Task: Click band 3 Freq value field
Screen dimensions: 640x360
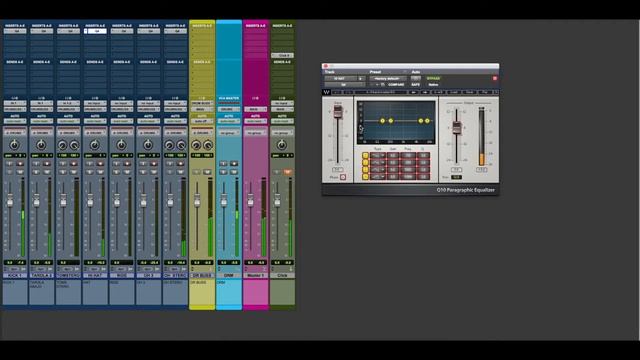Action: pyautogui.click(x=408, y=170)
